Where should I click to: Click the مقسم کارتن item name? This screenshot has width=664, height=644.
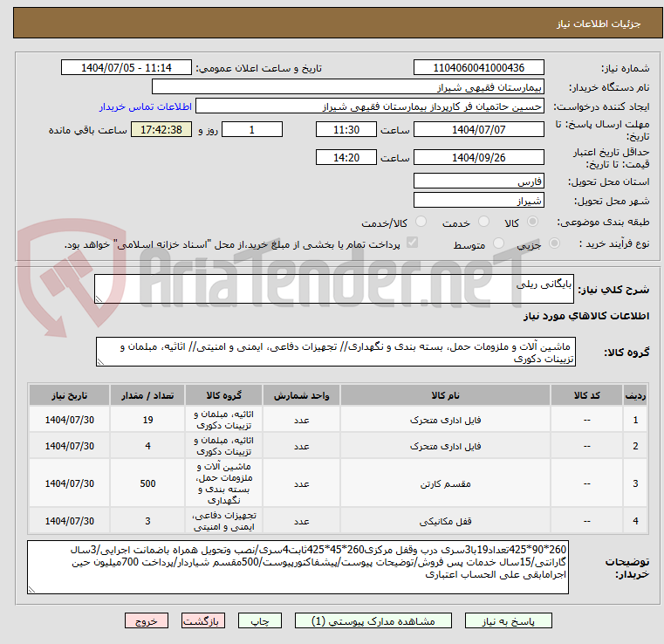click(445, 483)
